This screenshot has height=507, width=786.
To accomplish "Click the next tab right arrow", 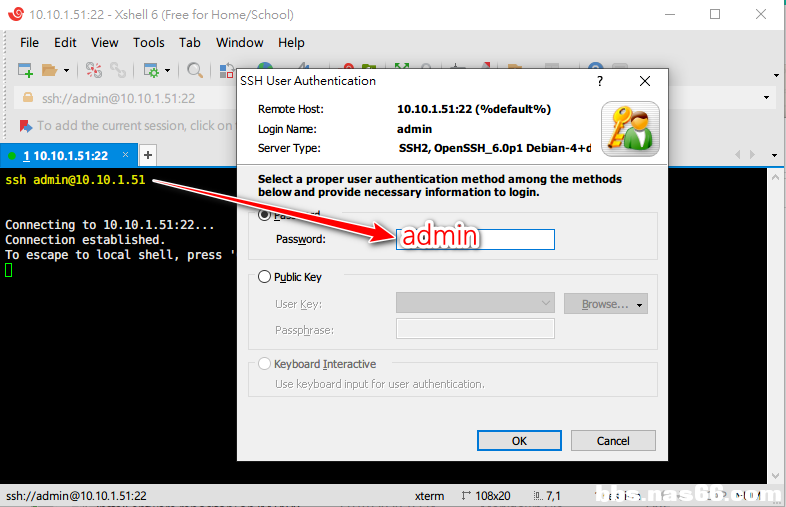I will tap(752, 155).
